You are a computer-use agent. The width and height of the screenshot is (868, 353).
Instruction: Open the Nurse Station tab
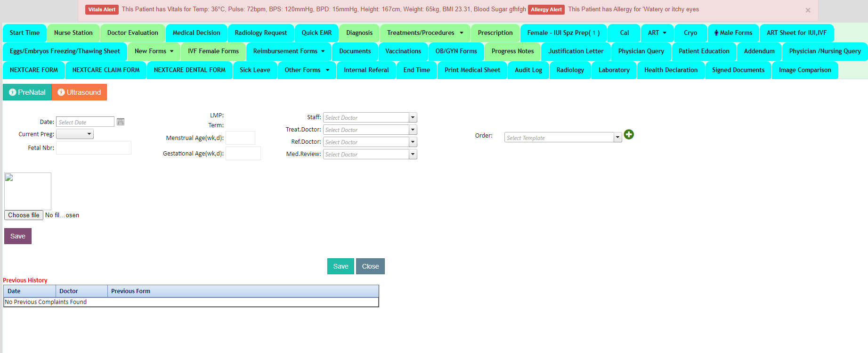coord(73,33)
